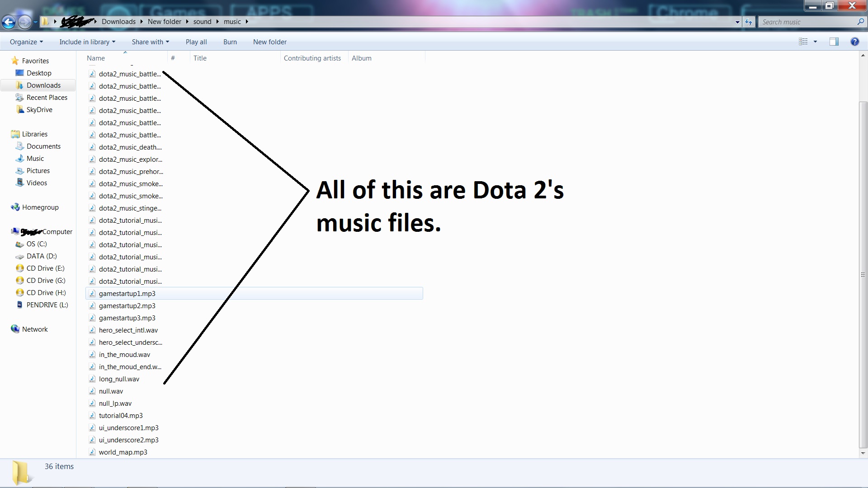Open PENDRIVE (L:) drive in sidebar

tap(47, 305)
